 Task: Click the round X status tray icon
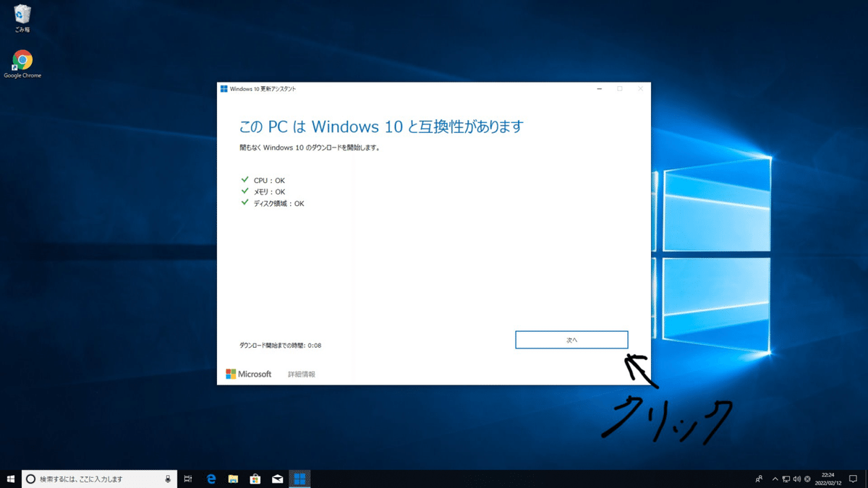click(x=807, y=479)
